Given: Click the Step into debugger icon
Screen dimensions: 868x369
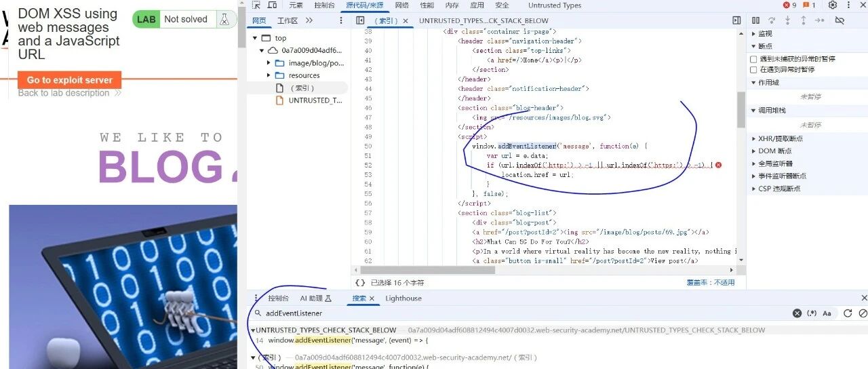Looking at the screenshot, I should [788, 21].
